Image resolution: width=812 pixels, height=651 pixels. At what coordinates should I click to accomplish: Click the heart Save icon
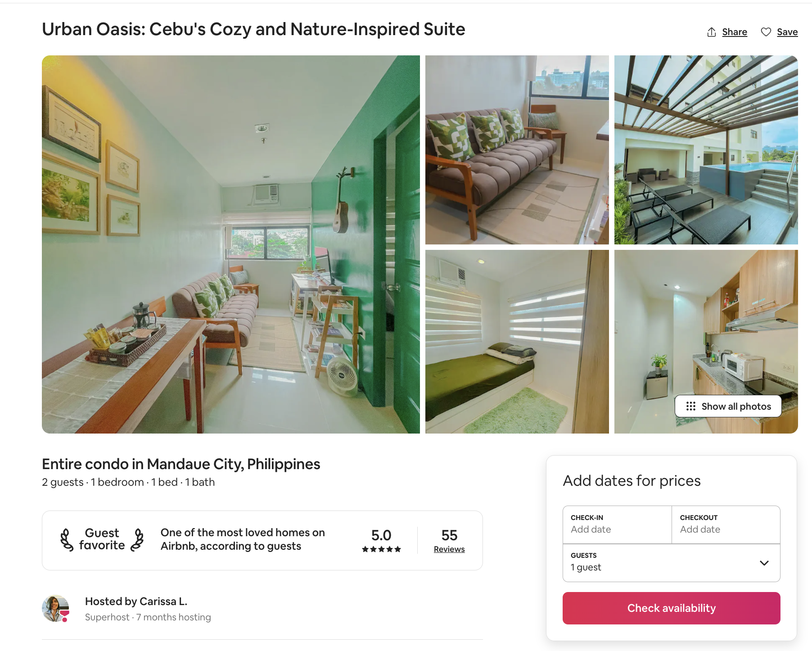(x=766, y=32)
